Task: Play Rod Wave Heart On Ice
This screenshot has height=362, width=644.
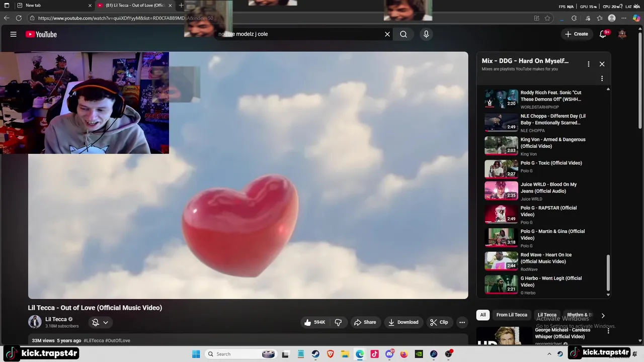Action: pyautogui.click(x=544, y=261)
